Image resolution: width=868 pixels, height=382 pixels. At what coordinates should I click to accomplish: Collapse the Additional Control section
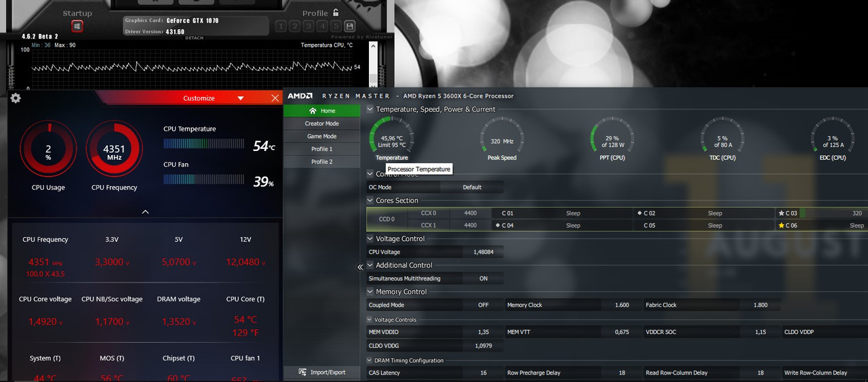coord(370,265)
